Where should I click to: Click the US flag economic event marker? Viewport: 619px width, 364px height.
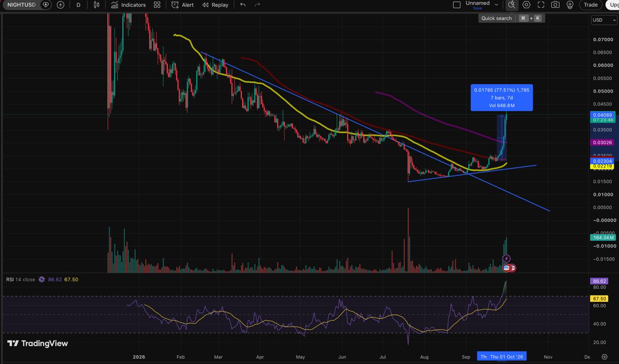click(x=506, y=267)
